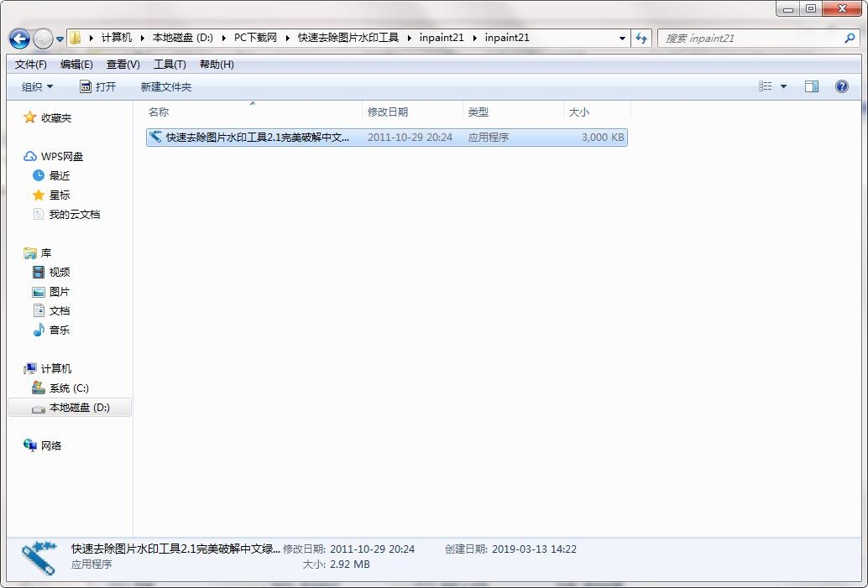Toggle the preview pane icon

(x=812, y=86)
